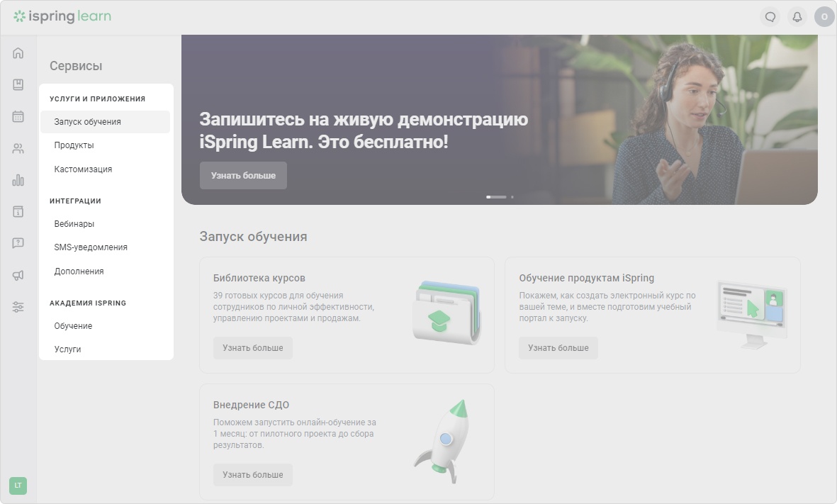The width and height of the screenshot is (837, 504).
Task: Click the Услуги и приложения section header
Action: click(97, 99)
